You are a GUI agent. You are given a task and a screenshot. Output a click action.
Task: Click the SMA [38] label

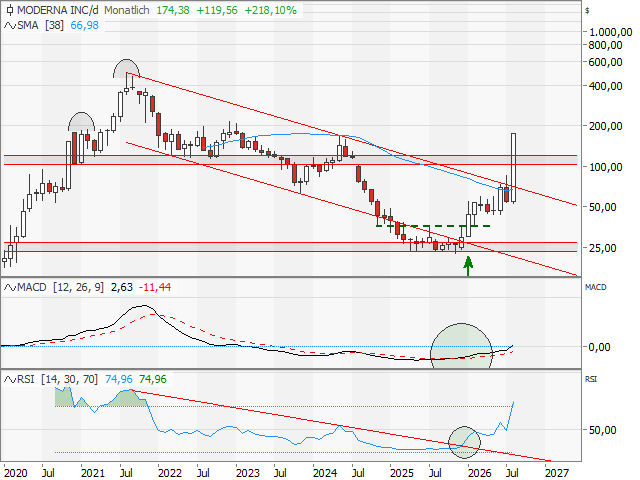pos(40,26)
